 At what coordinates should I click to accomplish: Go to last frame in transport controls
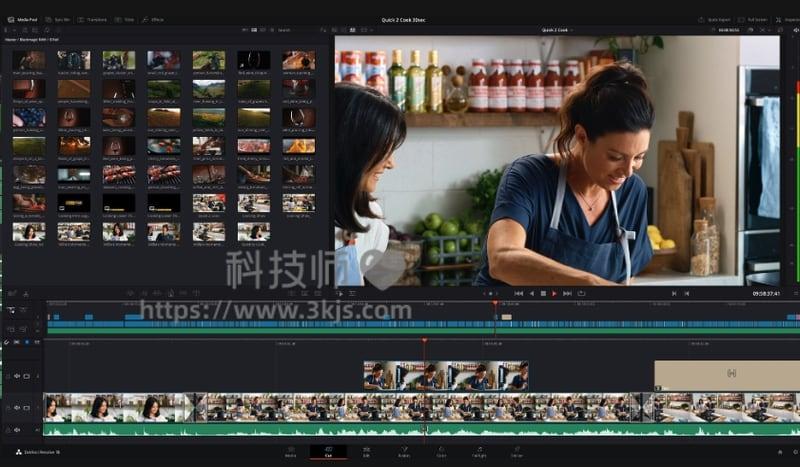pyautogui.click(x=567, y=293)
